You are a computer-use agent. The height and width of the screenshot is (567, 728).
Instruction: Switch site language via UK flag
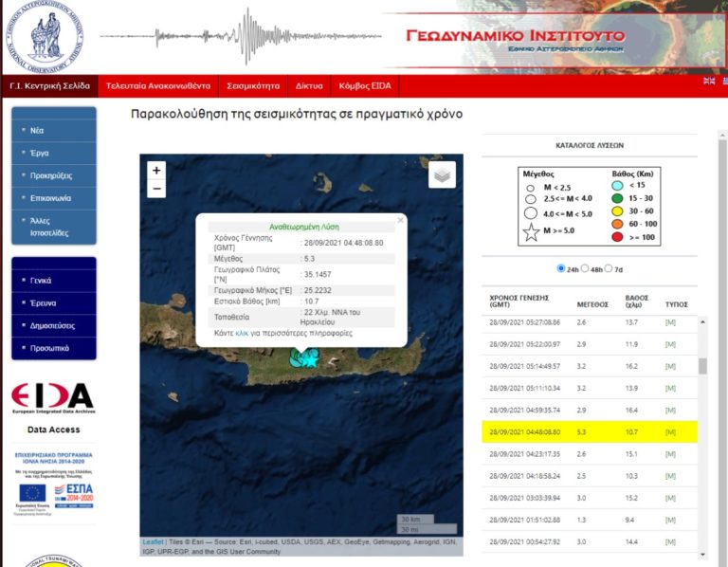[x=709, y=81]
